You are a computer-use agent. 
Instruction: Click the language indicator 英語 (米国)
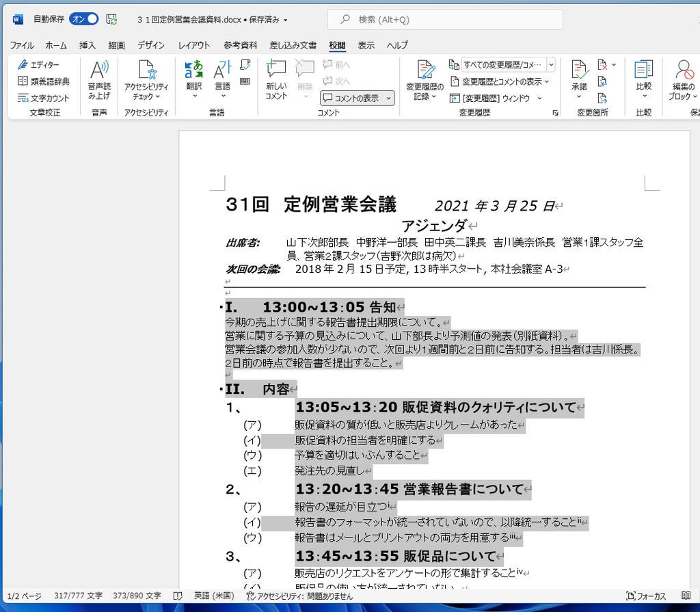pos(214,596)
